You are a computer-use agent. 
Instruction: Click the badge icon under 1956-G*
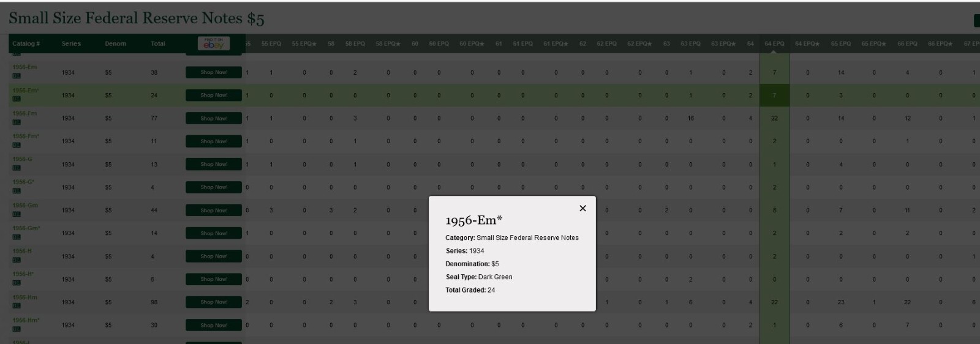pyautogui.click(x=17, y=191)
